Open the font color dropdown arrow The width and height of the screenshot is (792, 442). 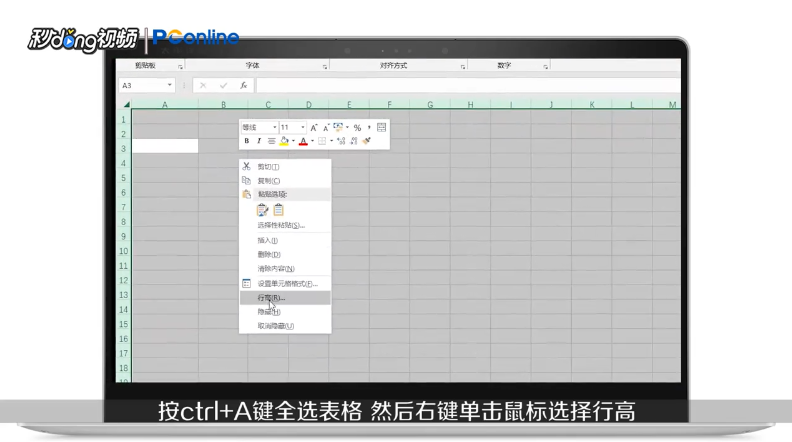pos(312,141)
